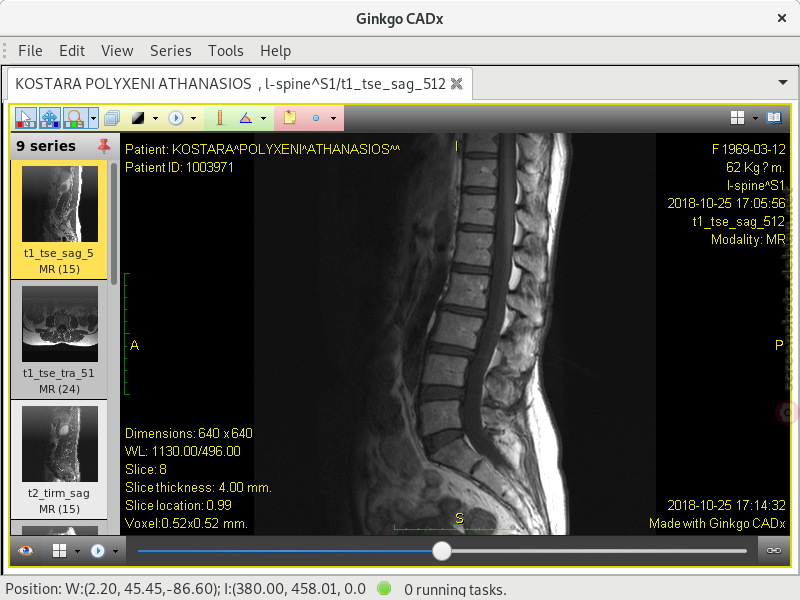Select the t1_tse_tra_51 series thumbnail
This screenshot has height=600, width=800.
(x=59, y=340)
